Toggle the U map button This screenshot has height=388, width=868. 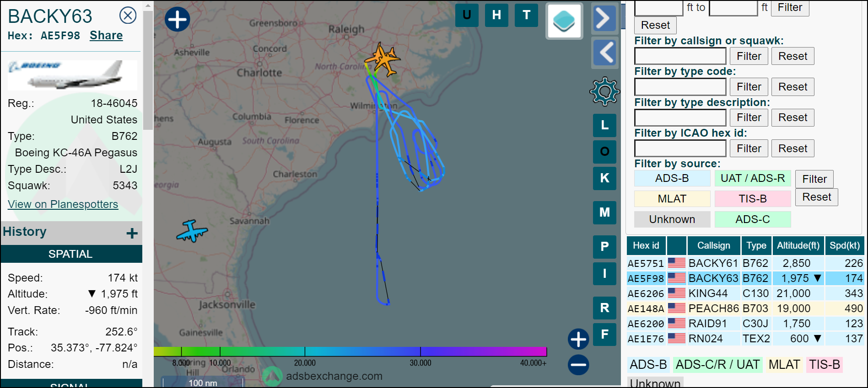click(467, 15)
